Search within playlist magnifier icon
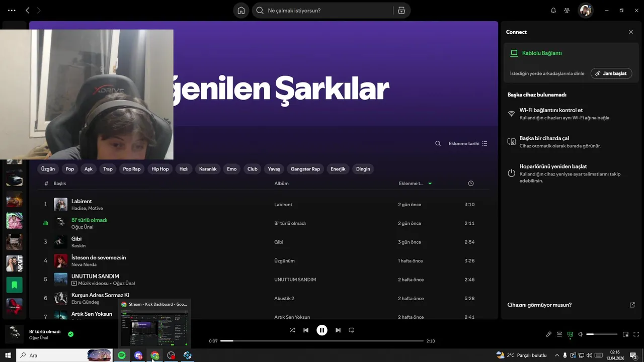 coord(438,144)
